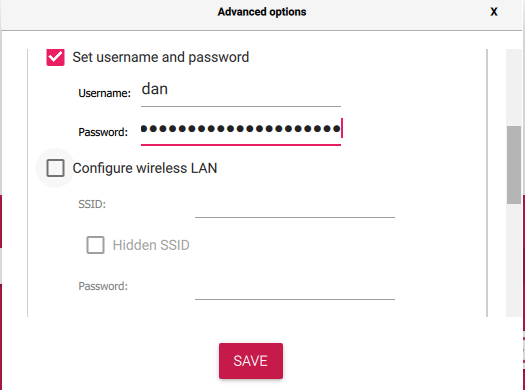Screen dimensions: 525x390
Task: Close Advanced options with the X
Action: point(494,12)
